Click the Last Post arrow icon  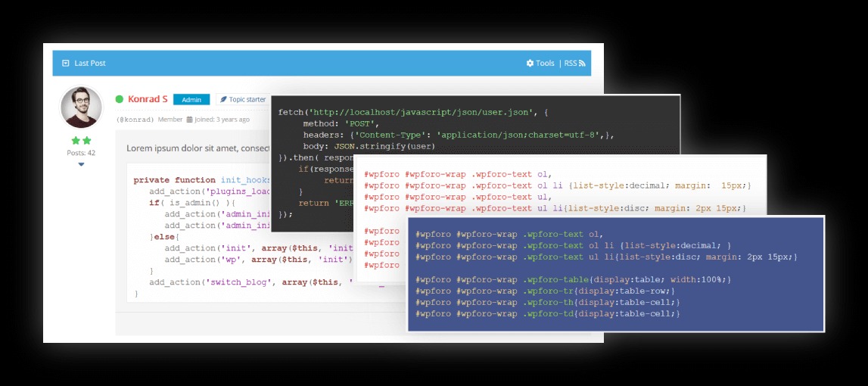(x=66, y=64)
